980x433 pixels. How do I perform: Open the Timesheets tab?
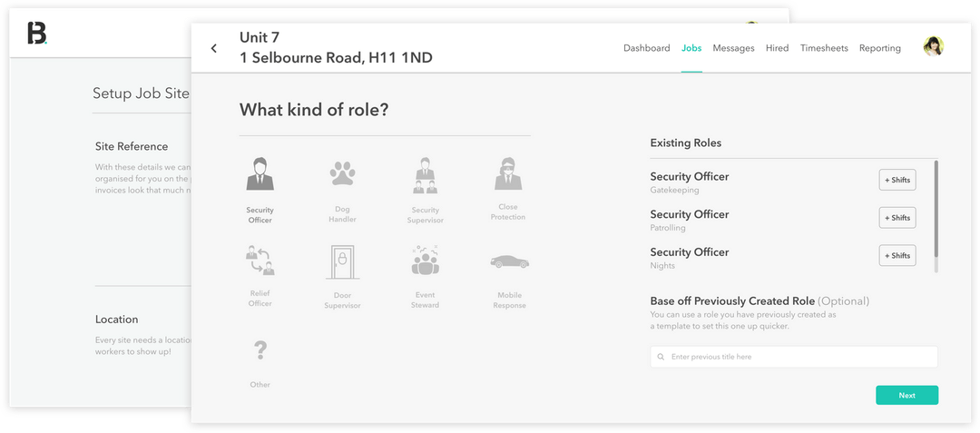point(824,48)
